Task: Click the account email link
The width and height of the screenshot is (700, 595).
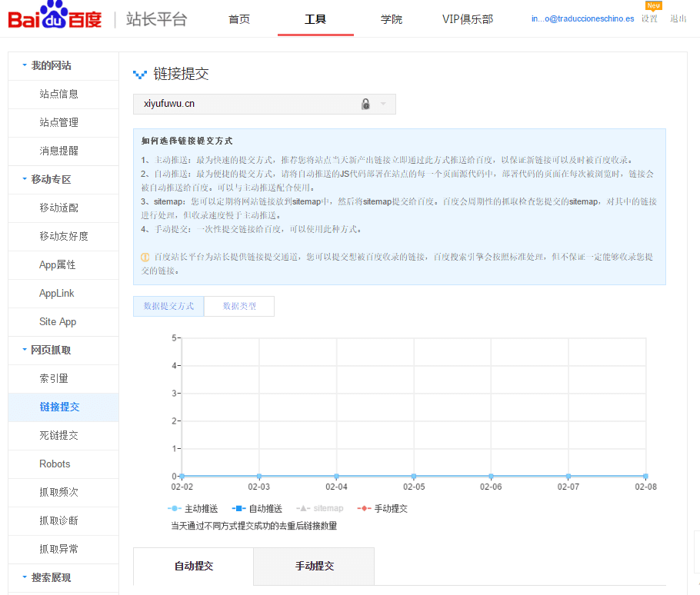Action: click(x=582, y=18)
